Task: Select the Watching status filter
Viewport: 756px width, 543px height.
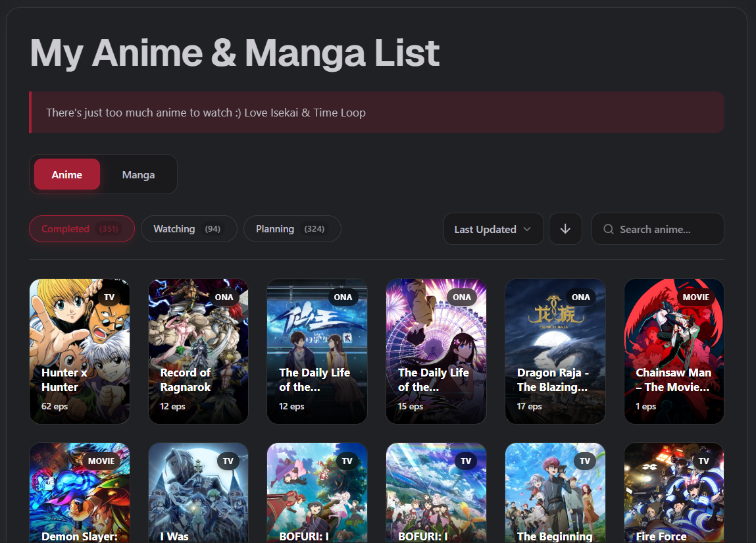Action: pos(189,228)
